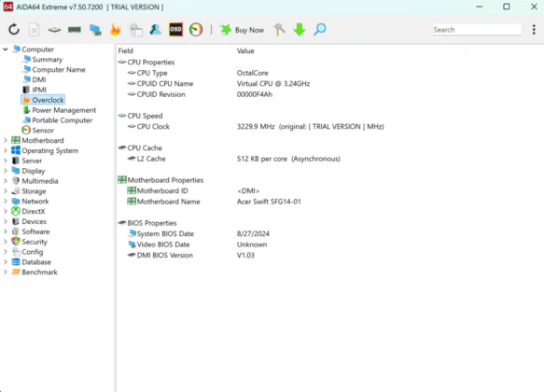Expand the Devices node arrow
The width and height of the screenshot is (544, 392).
pos(6,221)
